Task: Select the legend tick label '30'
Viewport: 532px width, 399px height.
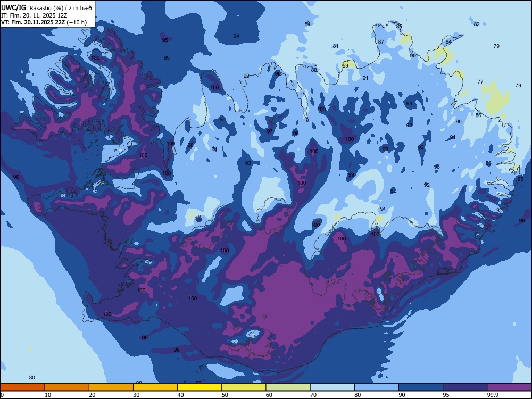Action: click(136, 395)
